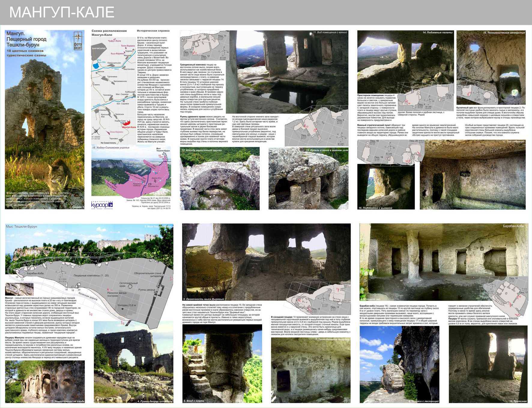Click the МАНГУП-КАЛЕ page title
The image size is (532, 408).
pos(62,13)
